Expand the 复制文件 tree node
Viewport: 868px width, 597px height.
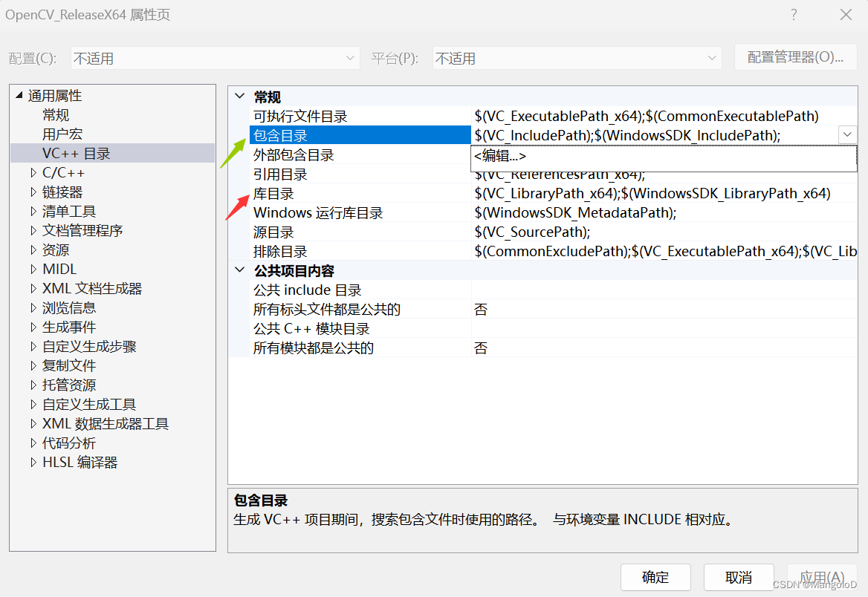pos(33,366)
